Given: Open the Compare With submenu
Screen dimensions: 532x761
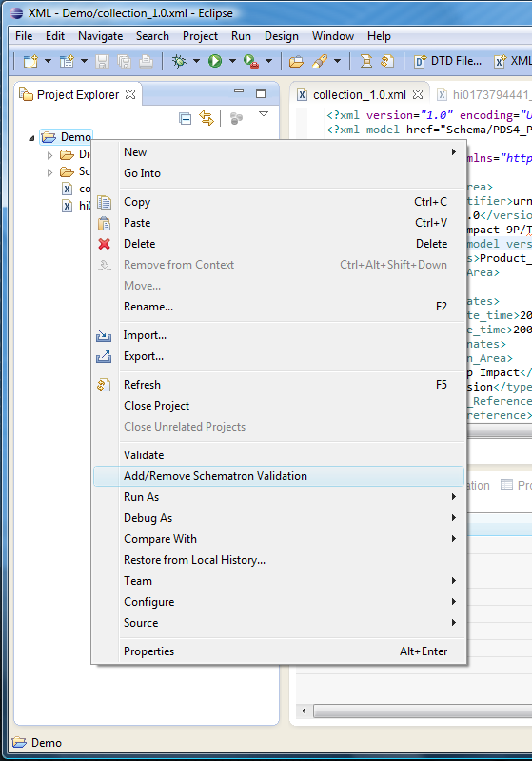Looking at the screenshot, I should 279,539.
